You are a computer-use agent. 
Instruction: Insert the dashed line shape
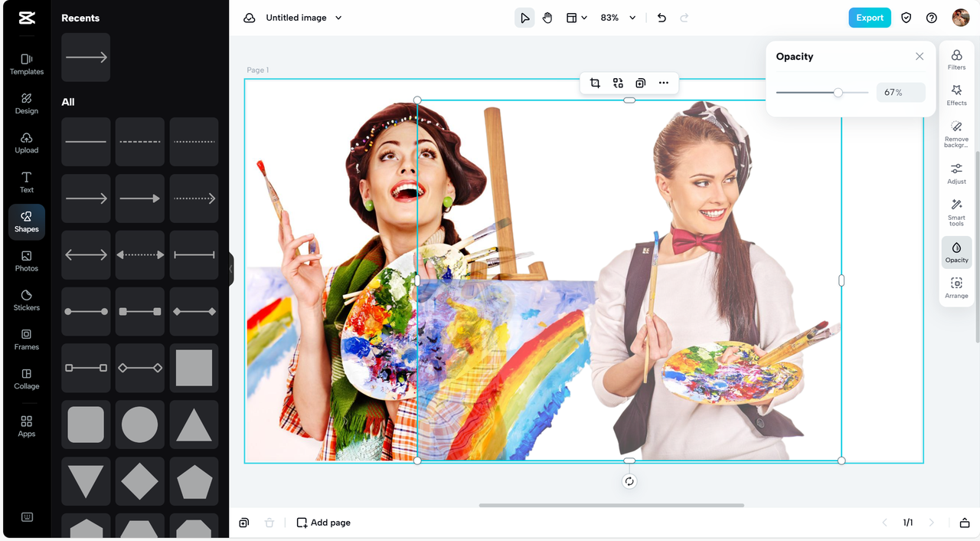click(x=140, y=142)
